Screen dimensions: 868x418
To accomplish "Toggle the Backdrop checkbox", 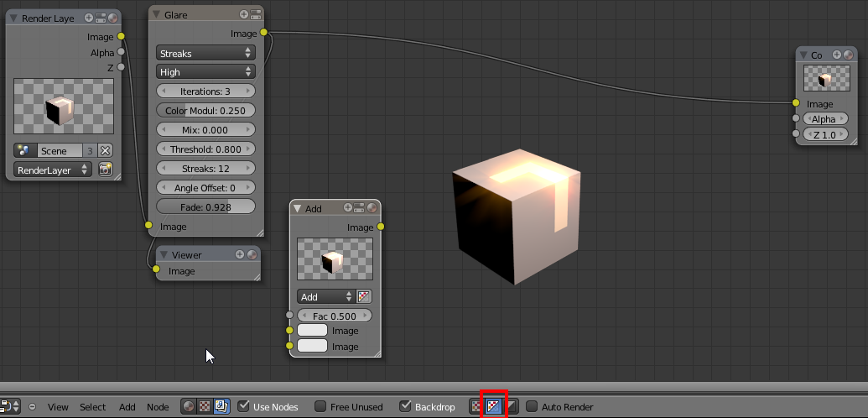I will (x=405, y=405).
